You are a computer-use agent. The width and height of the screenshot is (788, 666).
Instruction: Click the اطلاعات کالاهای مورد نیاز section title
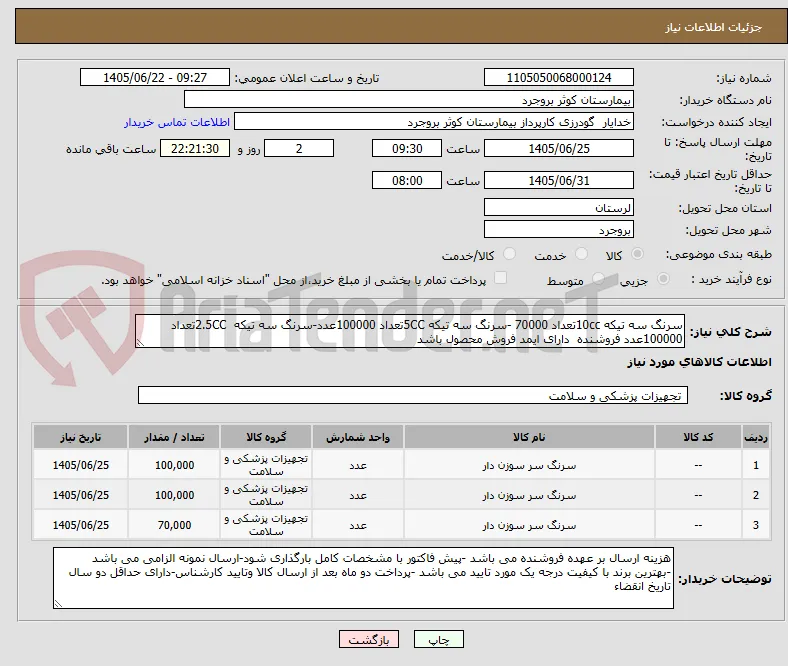point(699,362)
